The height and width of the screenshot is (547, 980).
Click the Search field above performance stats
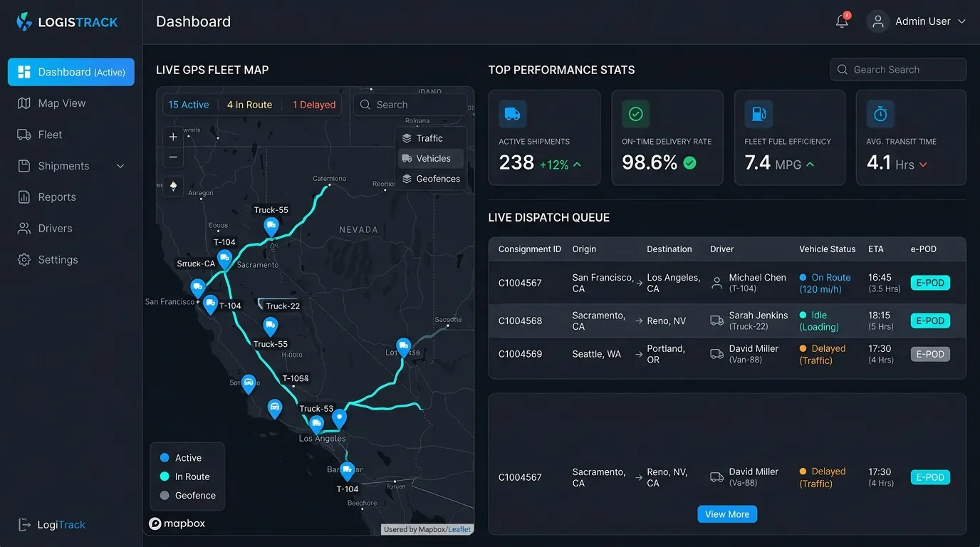pyautogui.click(x=898, y=70)
